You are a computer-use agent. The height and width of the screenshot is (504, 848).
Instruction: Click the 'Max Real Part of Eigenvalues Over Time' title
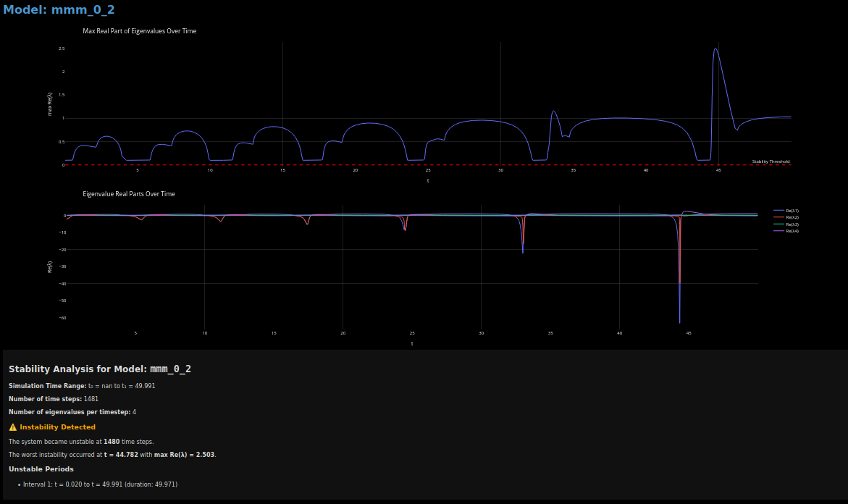pyautogui.click(x=140, y=31)
